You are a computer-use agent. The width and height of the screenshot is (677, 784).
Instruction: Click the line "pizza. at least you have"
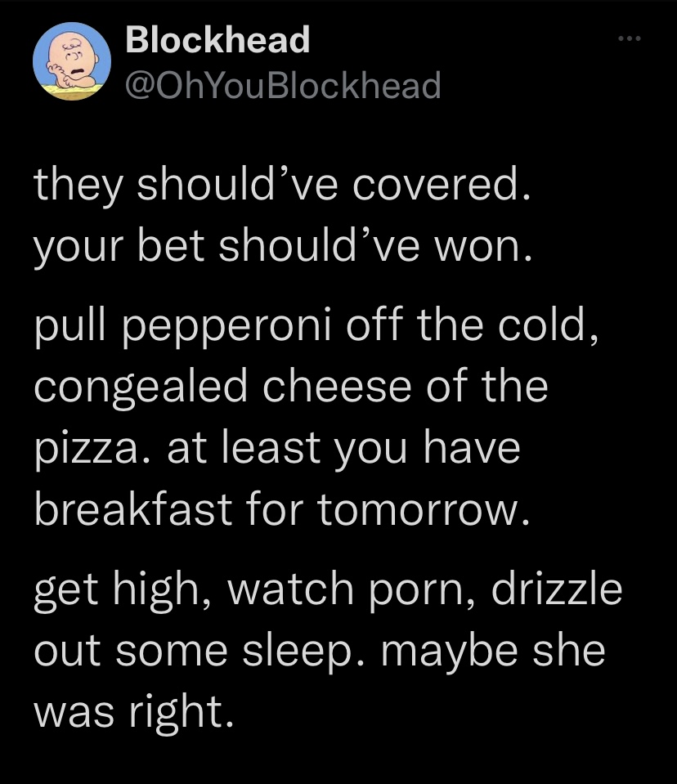[x=276, y=448]
